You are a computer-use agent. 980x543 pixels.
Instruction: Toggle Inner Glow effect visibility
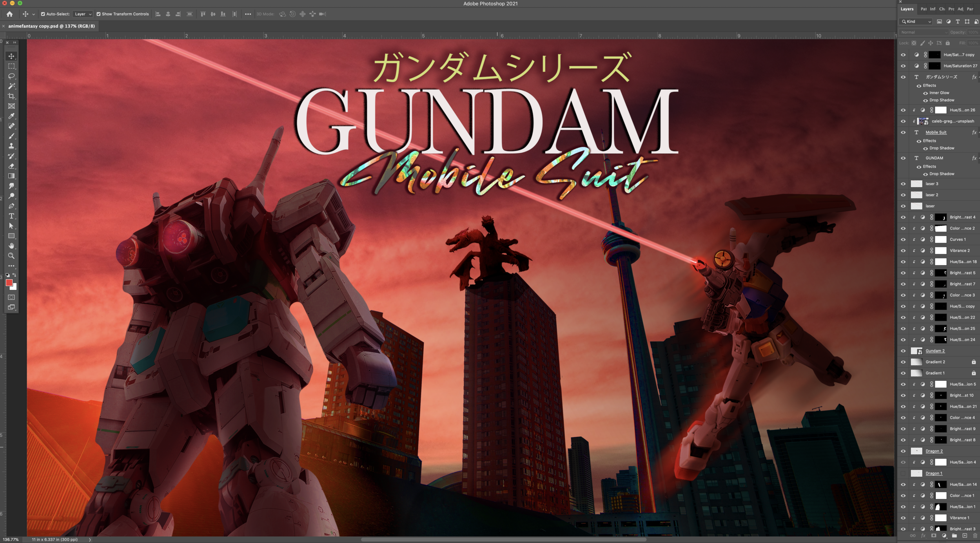[x=925, y=93]
